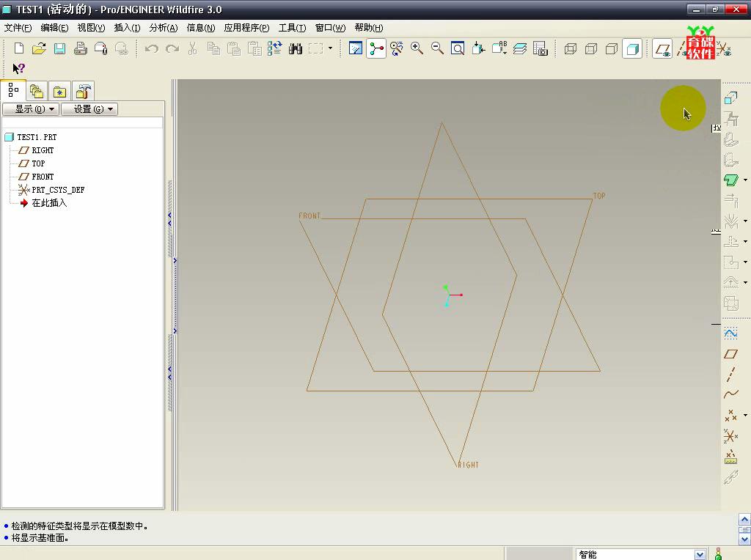
Task: Click the Datum Plane tool icon
Action: click(730, 354)
